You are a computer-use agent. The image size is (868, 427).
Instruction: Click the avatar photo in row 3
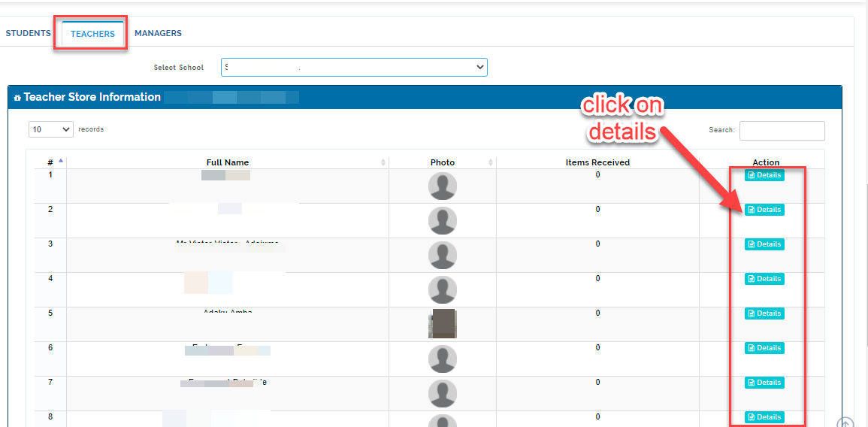(x=443, y=256)
